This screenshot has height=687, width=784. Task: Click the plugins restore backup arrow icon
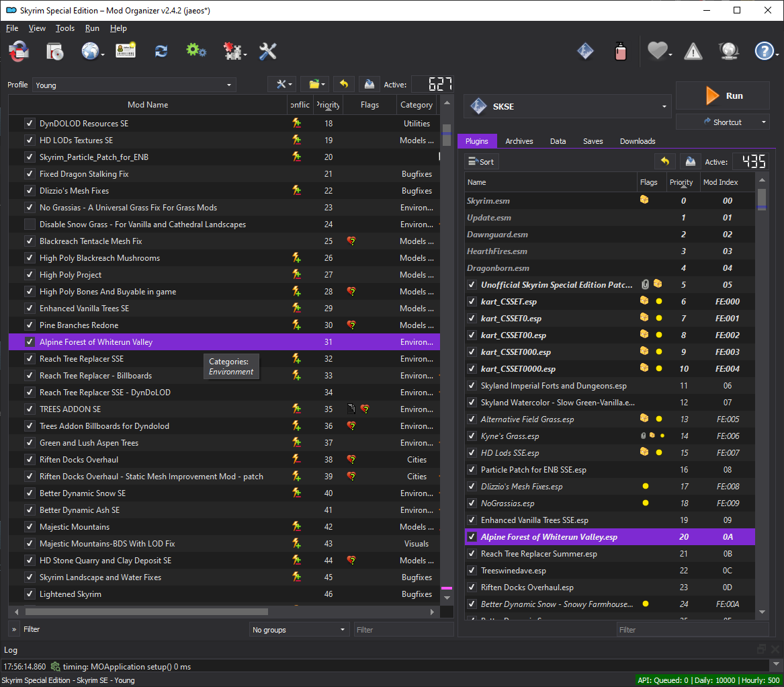click(x=665, y=161)
